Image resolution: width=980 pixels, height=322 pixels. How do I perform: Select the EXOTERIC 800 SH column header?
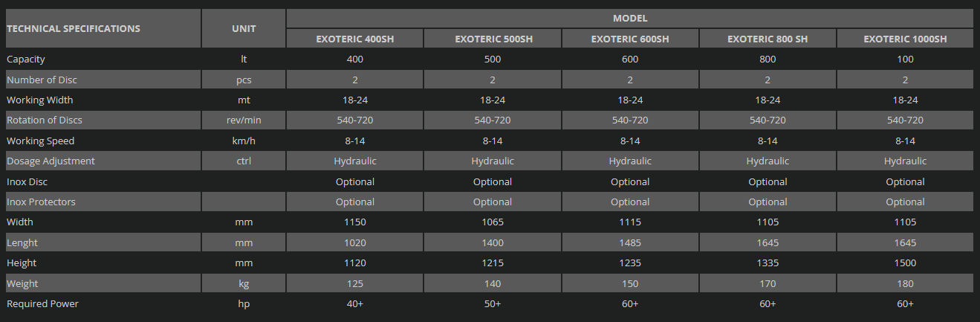tap(768, 39)
